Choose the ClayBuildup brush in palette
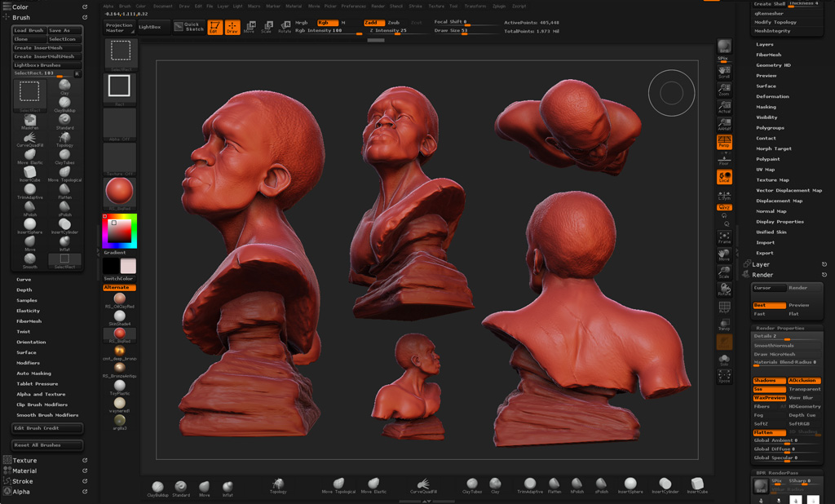The height and width of the screenshot is (504, 835). click(64, 103)
